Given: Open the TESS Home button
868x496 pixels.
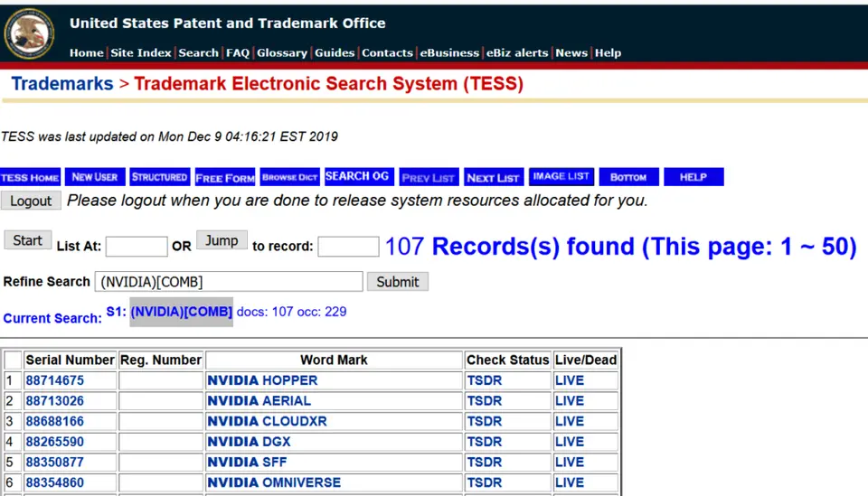Looking at the screenshot, I should [x=31, y=177].
